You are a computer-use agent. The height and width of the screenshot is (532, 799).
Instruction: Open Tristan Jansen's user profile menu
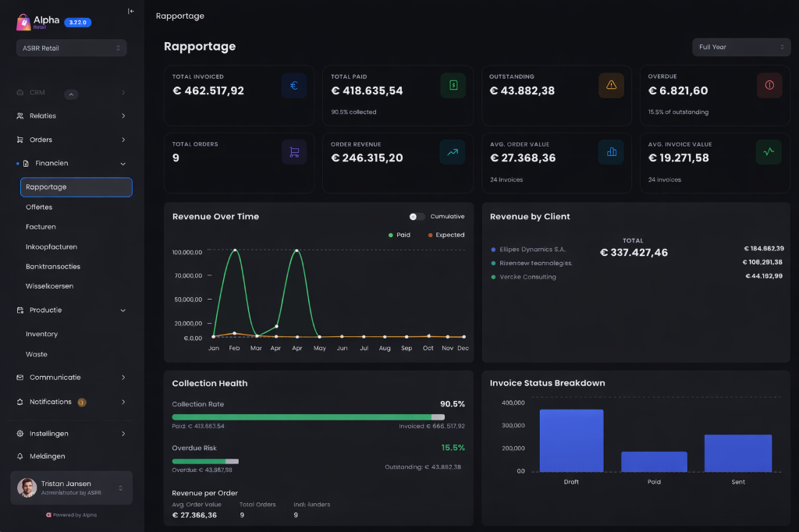[x=71, y=488]
